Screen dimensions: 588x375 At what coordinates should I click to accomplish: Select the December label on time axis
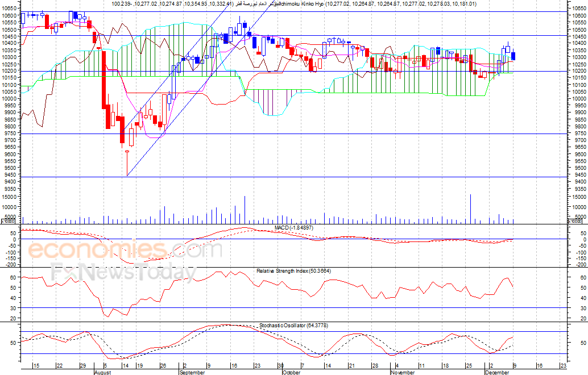497,372
